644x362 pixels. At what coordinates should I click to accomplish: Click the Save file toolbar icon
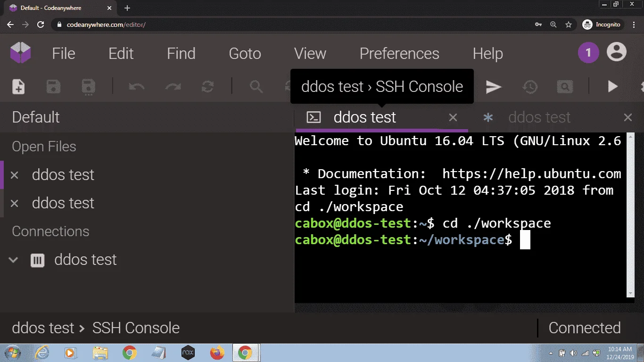pos(53,87)
